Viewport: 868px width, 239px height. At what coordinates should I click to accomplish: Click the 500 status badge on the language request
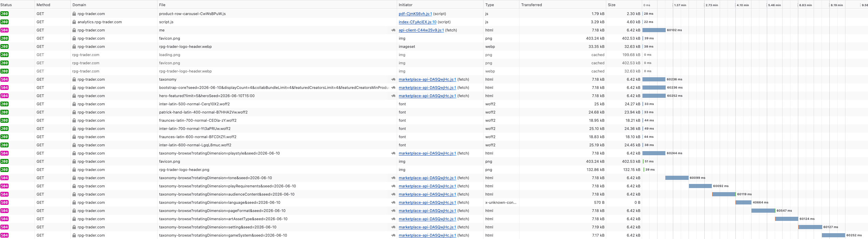coord(4,202)
